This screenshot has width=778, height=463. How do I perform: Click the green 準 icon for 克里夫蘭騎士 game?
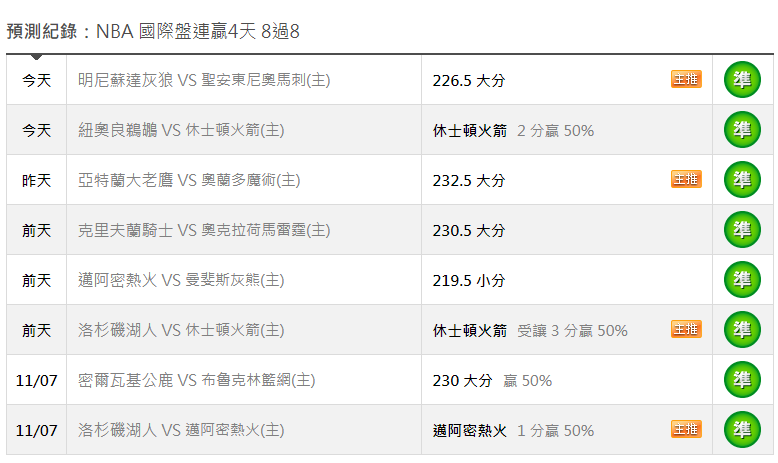pos(742,230)
